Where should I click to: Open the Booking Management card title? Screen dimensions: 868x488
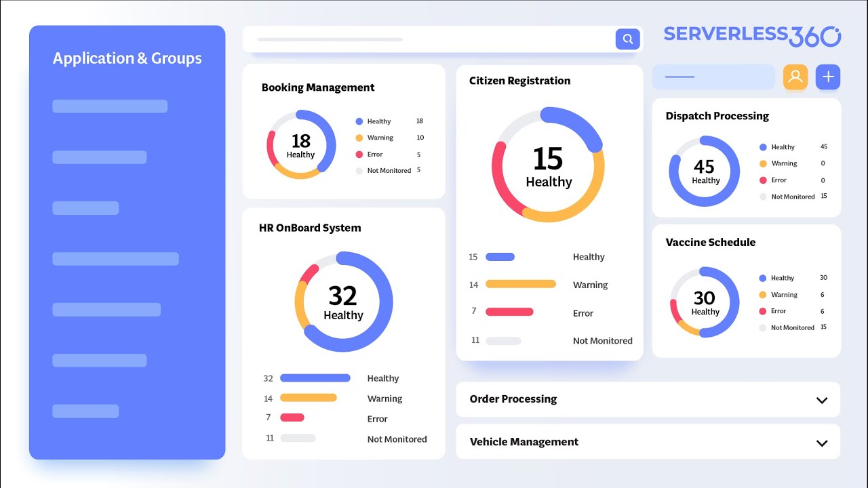click(x=318, y=87)
